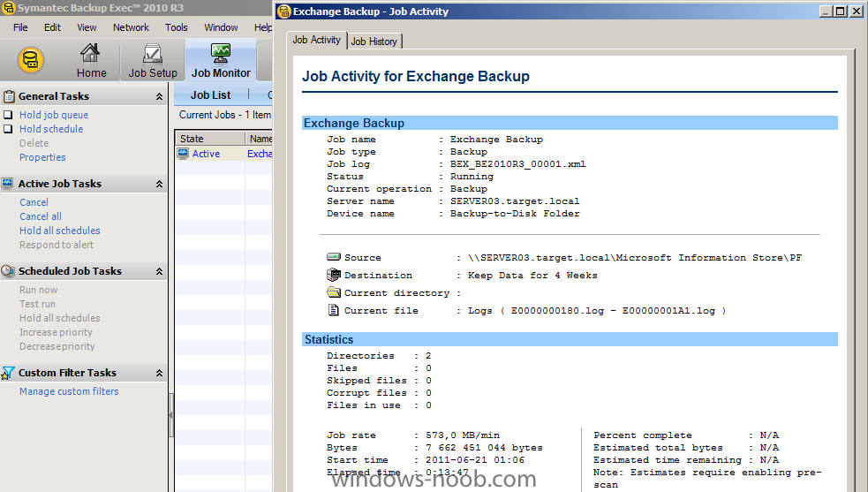Click the Current file document icon
The width and height of the screenshot is (868, 492).
pyautogui.click(x=333, y=310)
